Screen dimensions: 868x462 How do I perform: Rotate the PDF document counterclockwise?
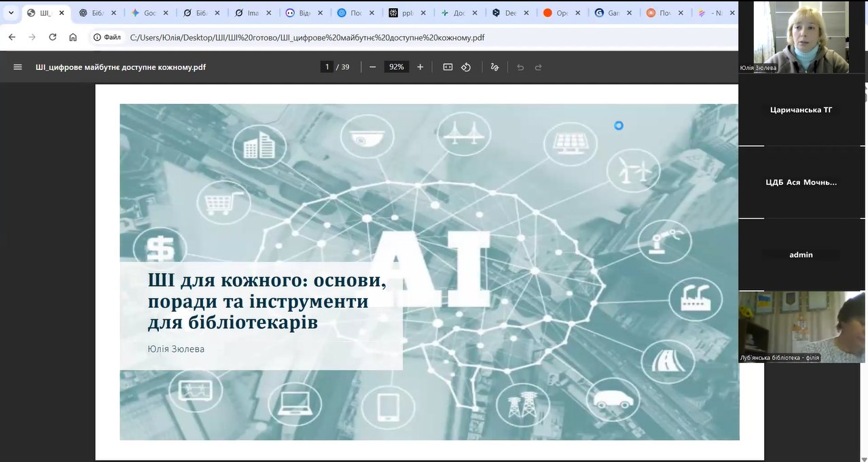click(466, 67)
